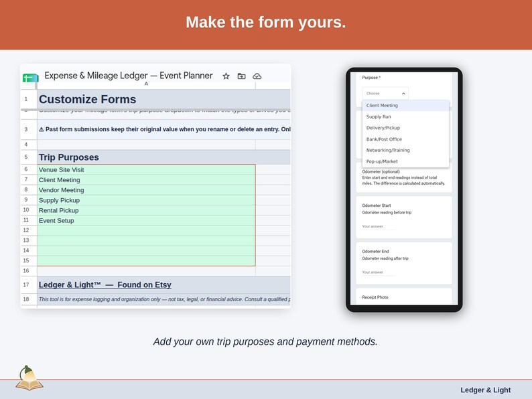The height and width of the screenshot is (399, 532).
Task: Open the Google Sheets home icon
Action: (x=31, y=78)
